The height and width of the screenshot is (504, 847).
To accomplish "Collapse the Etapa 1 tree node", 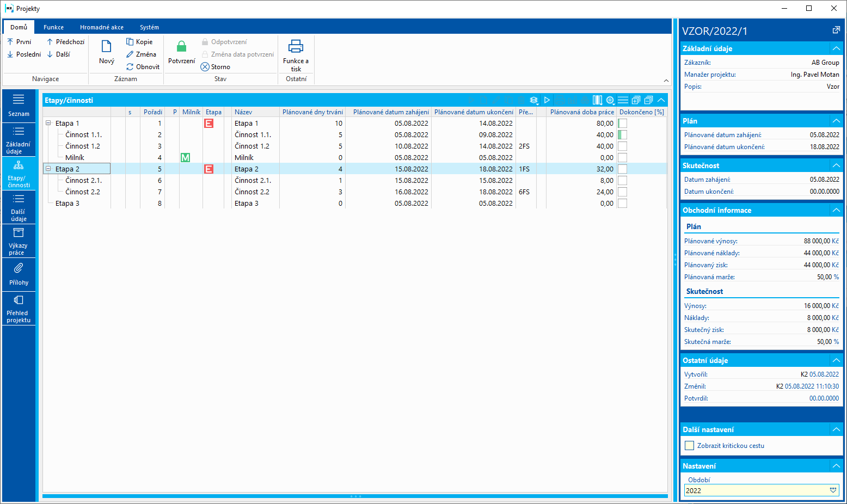I will coord(48,123).
